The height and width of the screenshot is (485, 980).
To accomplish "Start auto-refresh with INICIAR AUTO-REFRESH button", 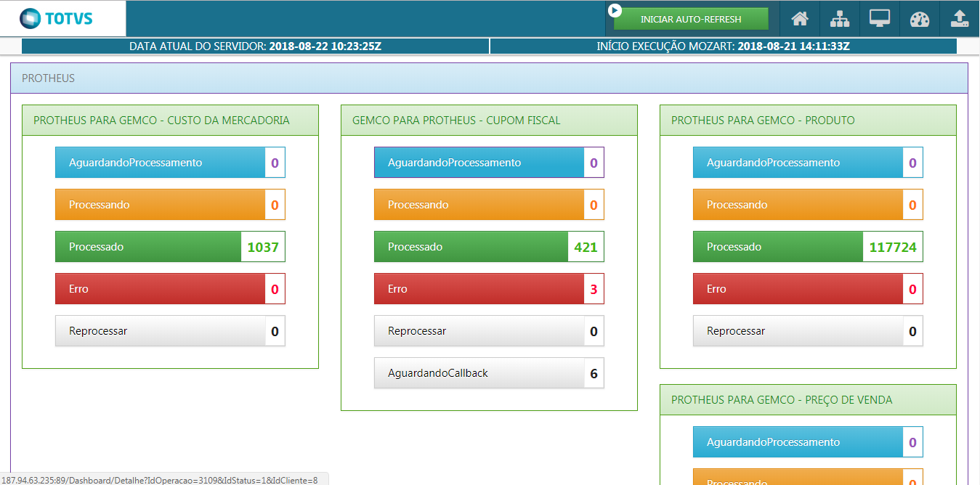I will (691, 19).
